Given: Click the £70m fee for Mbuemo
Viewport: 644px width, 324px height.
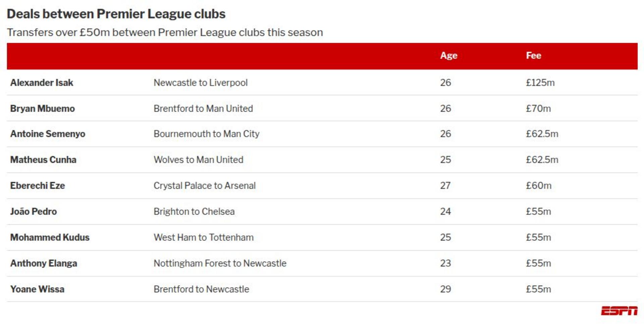Looking at the screenshot, I should (x=538, y=109).
